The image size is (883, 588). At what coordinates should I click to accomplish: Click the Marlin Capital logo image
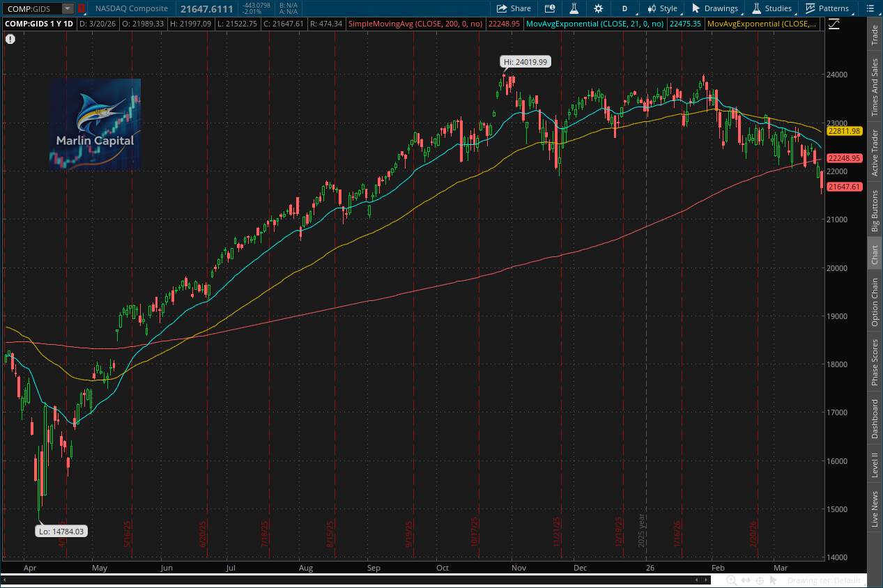pyautogui.click(x=95, y=124)
